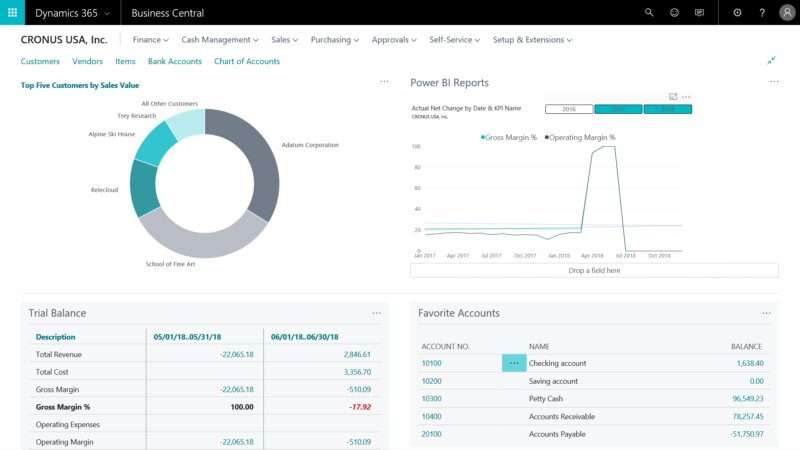Viewport: 800px width, 450px height.
Task: Open the Chart of Accounts tab
Action: coord(247,61)
